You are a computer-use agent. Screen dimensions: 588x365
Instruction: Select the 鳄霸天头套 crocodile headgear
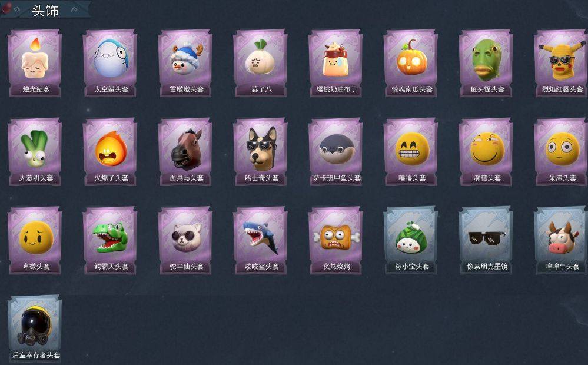point(110,240)
